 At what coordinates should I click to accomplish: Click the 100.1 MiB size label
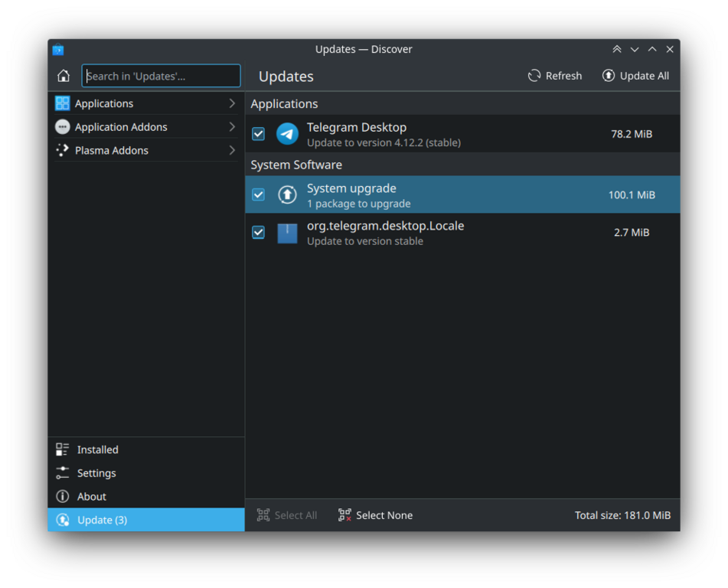click(632, 194)
